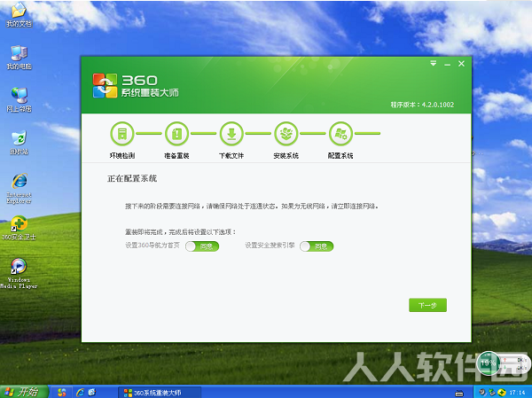Click the 重装即将完成 settings description text

pos(180,232)
